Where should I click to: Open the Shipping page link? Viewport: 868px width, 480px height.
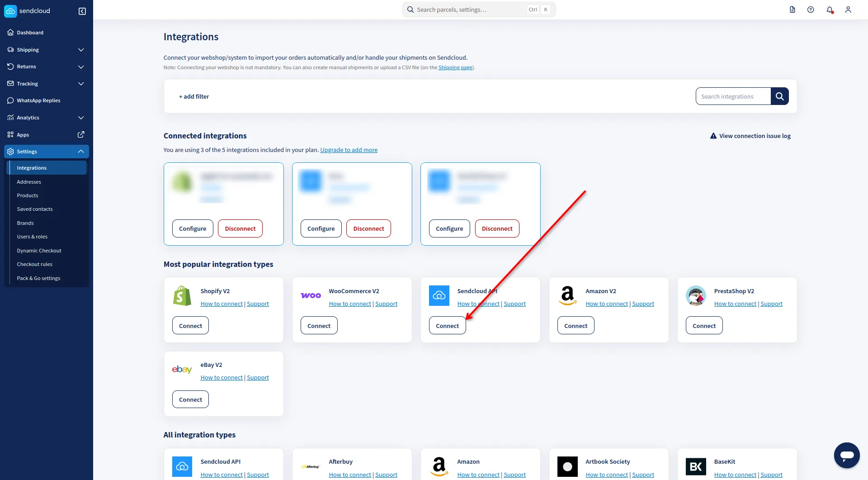coord(455,67)
